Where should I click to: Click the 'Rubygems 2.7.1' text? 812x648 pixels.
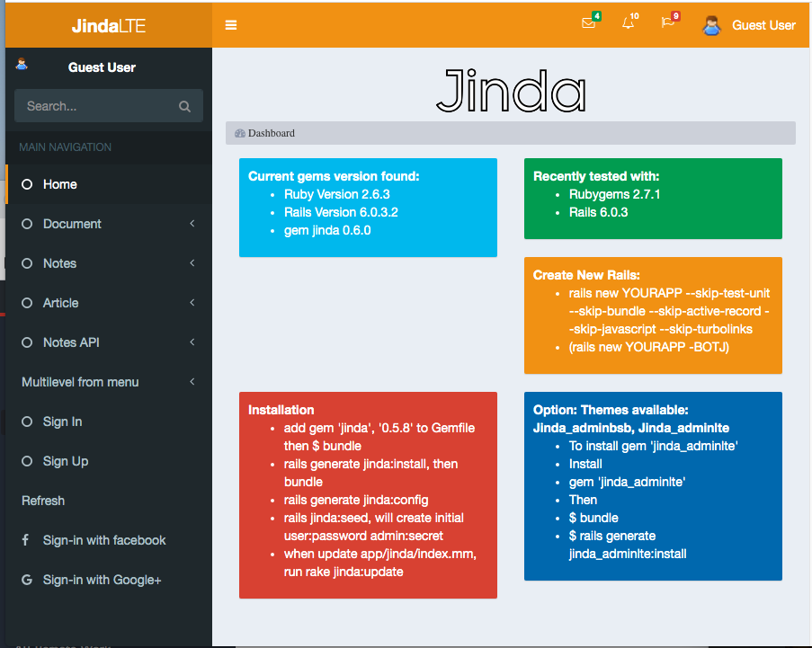tap(615, 195)
